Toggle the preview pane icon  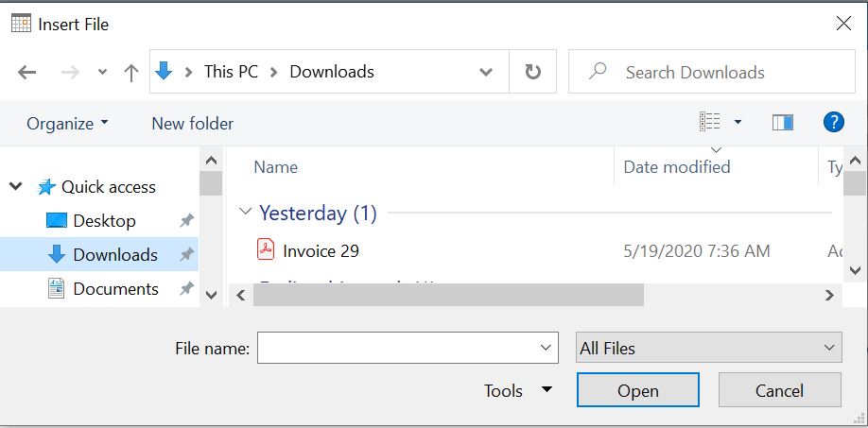[782, 122]
